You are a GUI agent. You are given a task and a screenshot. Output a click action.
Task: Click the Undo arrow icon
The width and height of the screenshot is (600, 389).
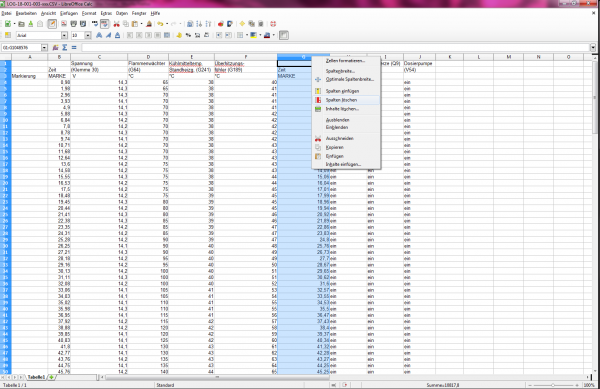point(160,24)
